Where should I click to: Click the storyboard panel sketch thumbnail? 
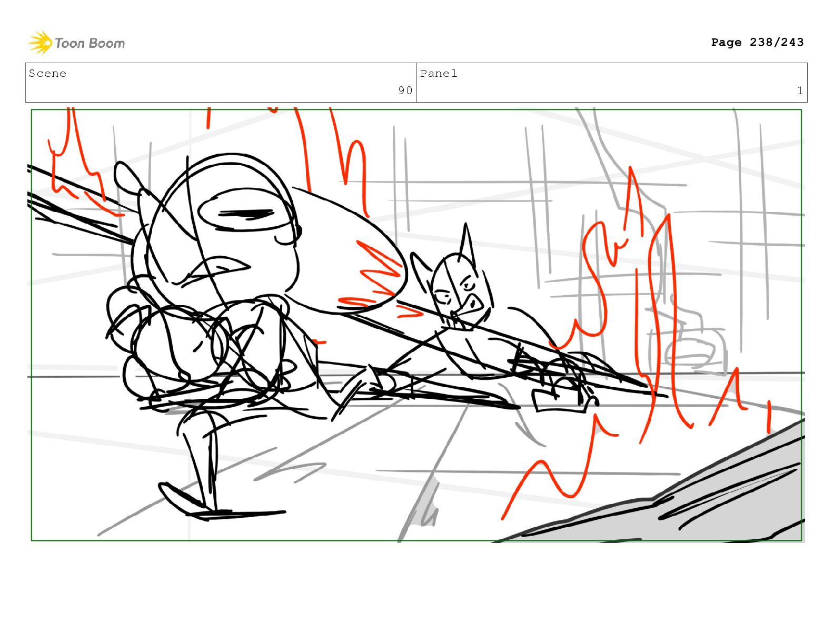pyautogui.click(x=416, y=325)
